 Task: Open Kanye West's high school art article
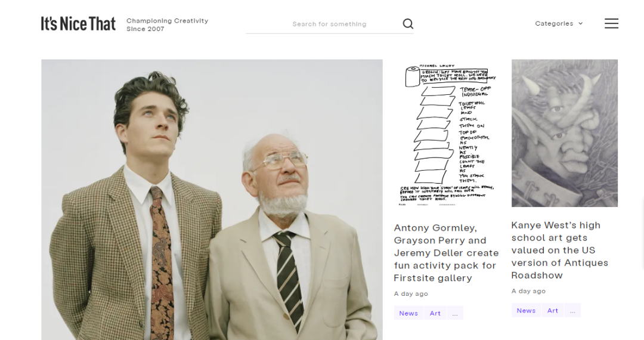coord(559,250)
